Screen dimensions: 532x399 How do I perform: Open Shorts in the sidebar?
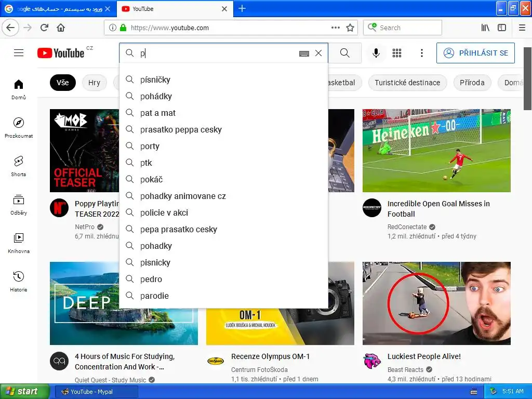pyautogui.click(x=19, y=166)
